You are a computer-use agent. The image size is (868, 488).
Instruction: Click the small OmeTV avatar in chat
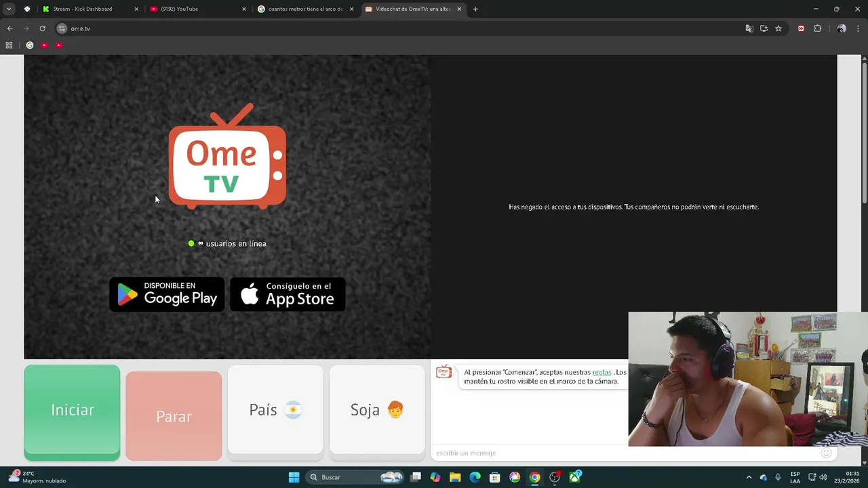[443, 372]
